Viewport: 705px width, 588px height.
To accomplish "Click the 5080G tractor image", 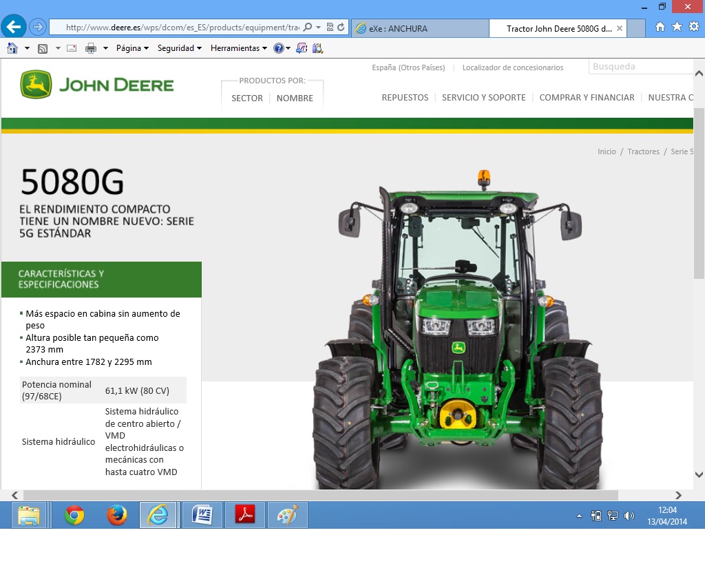I will pyautogui.click(x=458, y=330).
